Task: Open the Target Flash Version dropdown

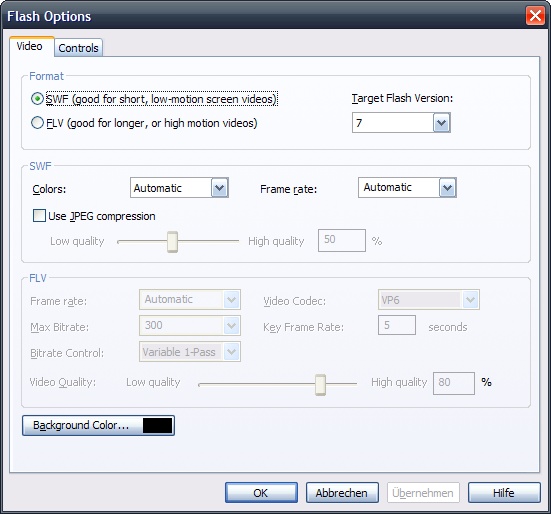Action: pos(401,123)
